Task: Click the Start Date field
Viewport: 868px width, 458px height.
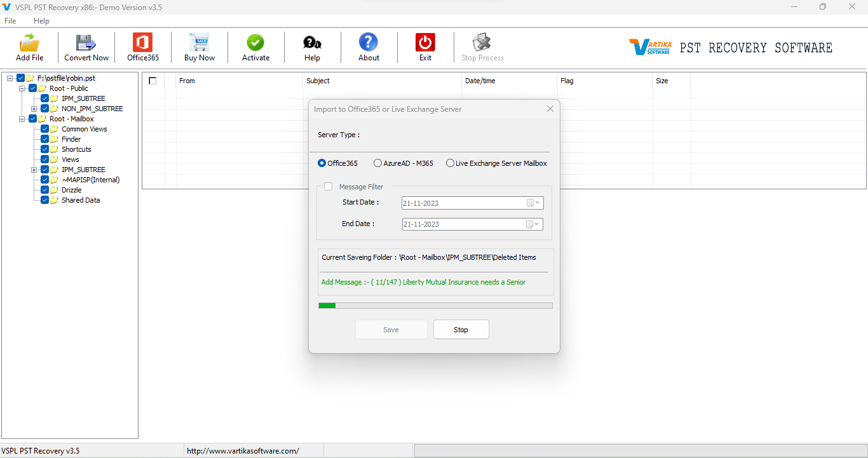Action: click(473, 203)
